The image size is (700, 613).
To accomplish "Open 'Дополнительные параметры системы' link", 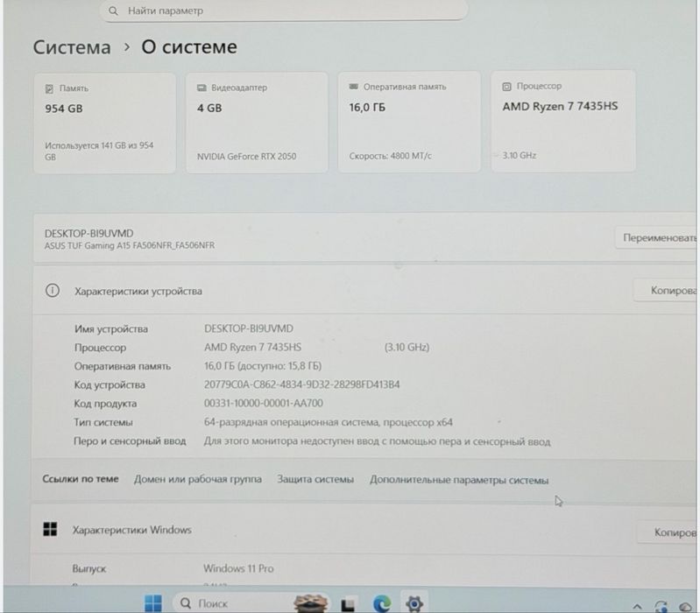I will (459, 480).
